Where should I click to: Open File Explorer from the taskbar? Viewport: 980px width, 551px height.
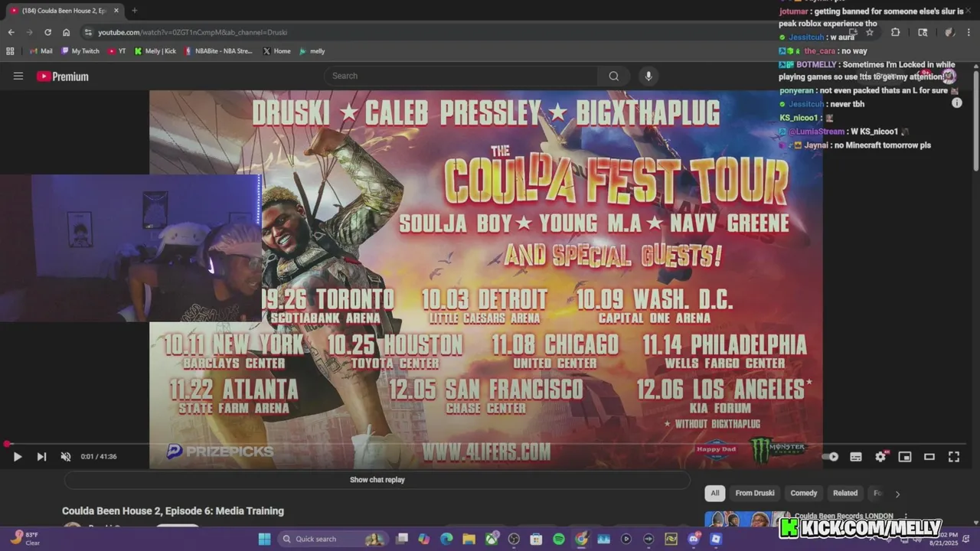point(469,539)
